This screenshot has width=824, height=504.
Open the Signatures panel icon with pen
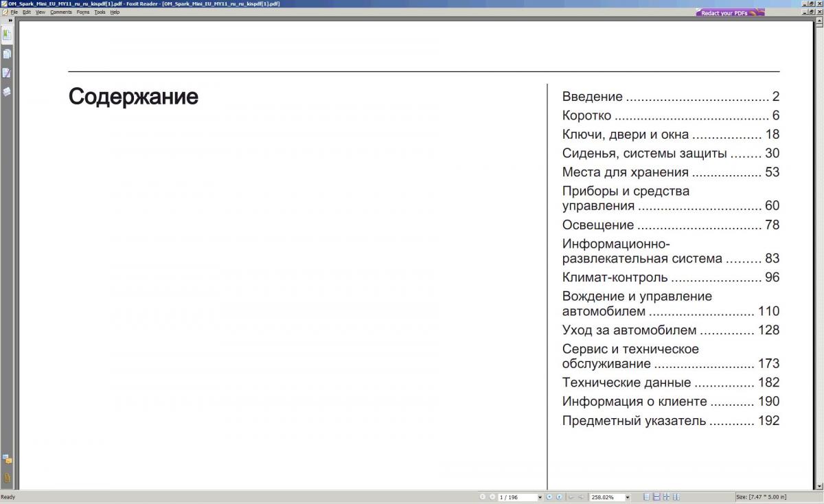click(7, 73)
